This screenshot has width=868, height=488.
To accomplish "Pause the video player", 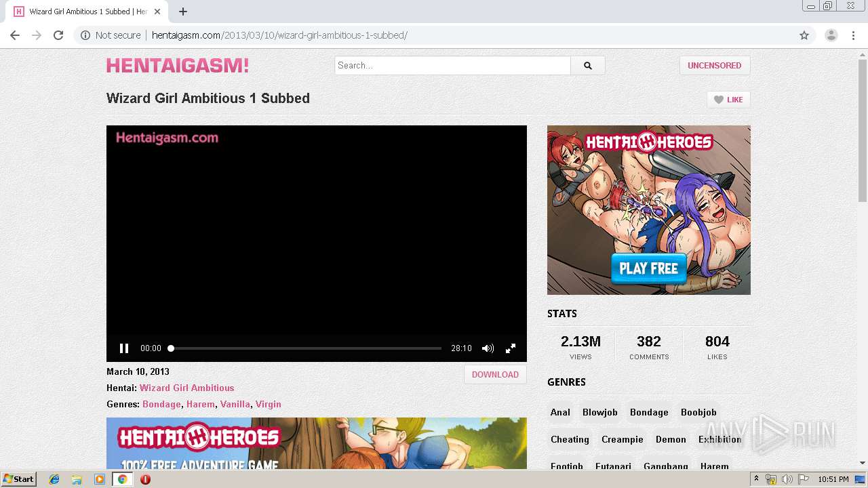I will (x=124, y=348).
